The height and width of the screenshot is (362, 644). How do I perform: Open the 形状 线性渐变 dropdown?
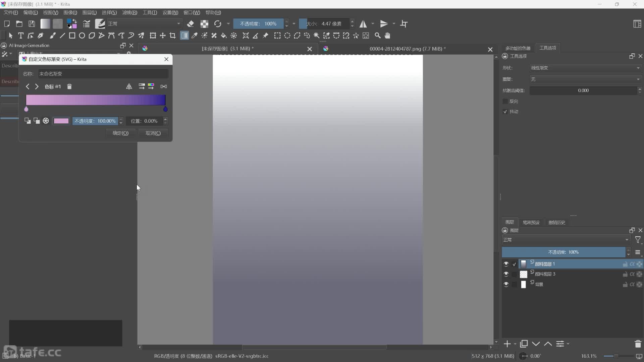coord(585,68)
